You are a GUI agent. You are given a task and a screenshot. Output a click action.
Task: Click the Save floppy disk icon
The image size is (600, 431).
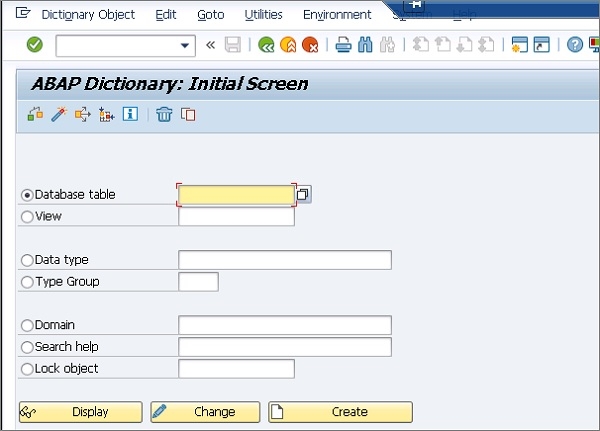point(233,45)
